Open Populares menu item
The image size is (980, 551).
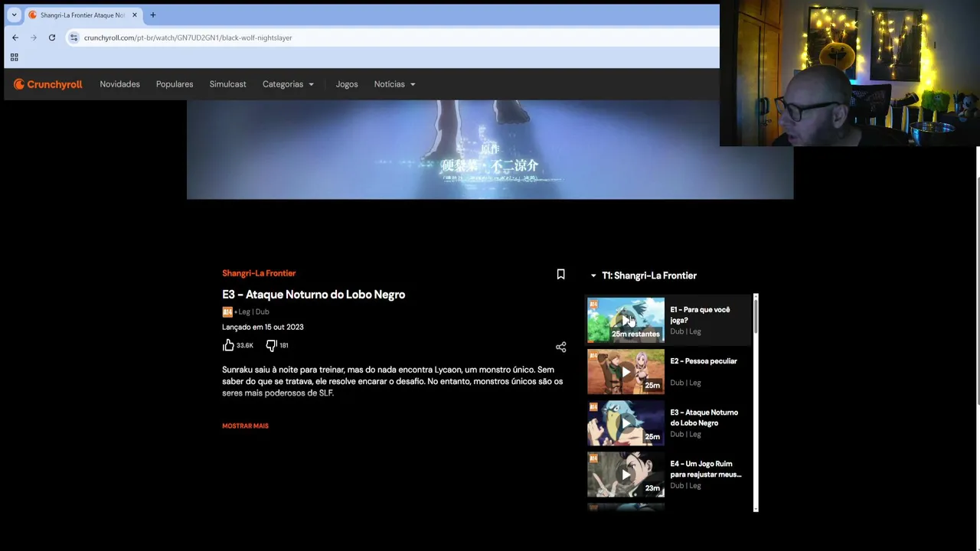click(175, 84)
